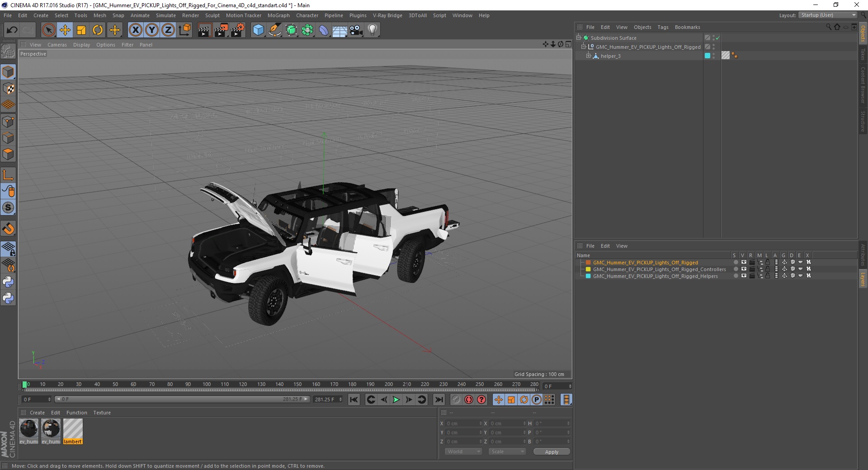Toggle visibility eye of Controllers layer

point(744,269)
